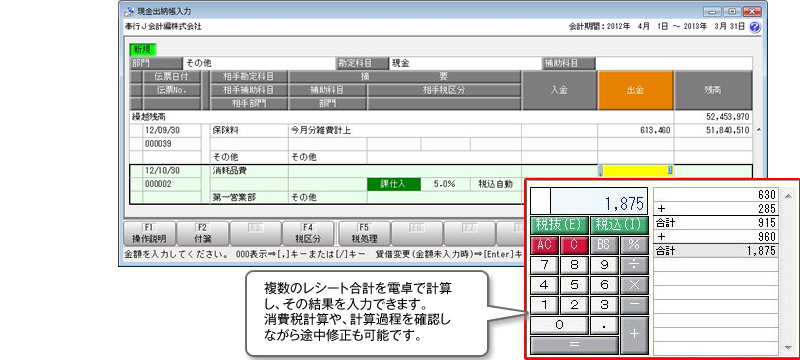The width and height of the screenshot is (800, 360).
Task: Click the calculator AC clear-all key
Action: click(545, 244)
